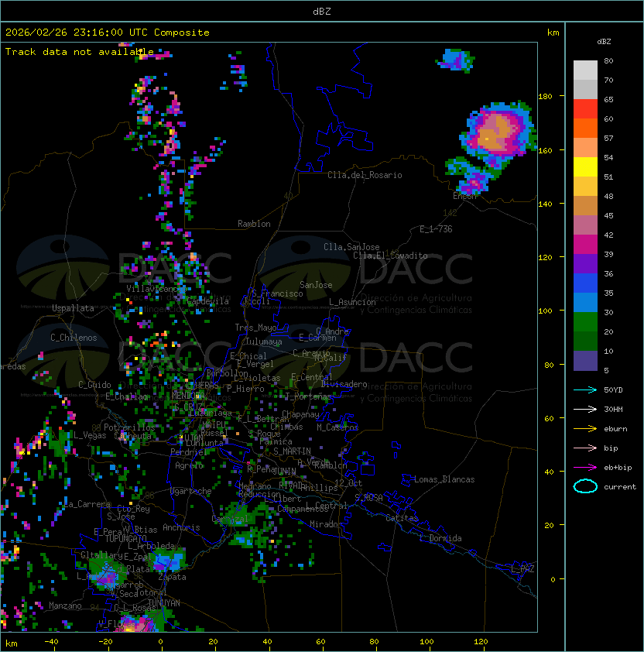The image size is (644, 652).
Task: Select the 'Encon' map label
Action: [464, 196]
